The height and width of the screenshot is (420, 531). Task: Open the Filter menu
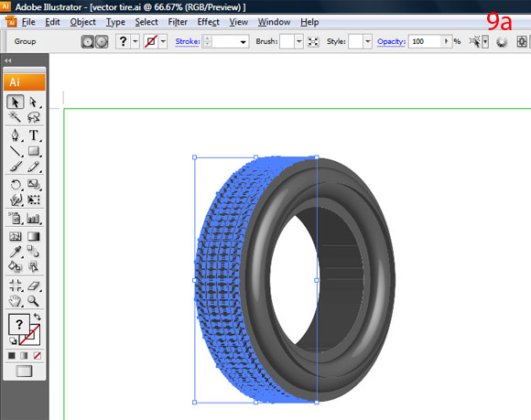click(178, 22)
